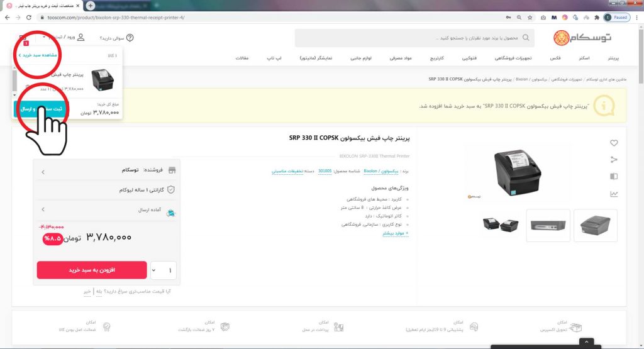
Task: Click the search magnifier icon
Action: pos(526,38)
